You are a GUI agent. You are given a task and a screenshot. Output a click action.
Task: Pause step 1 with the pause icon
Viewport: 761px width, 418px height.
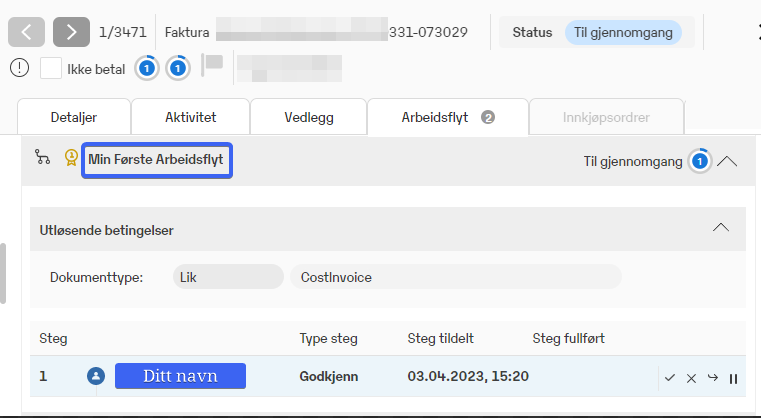[733, 378]
